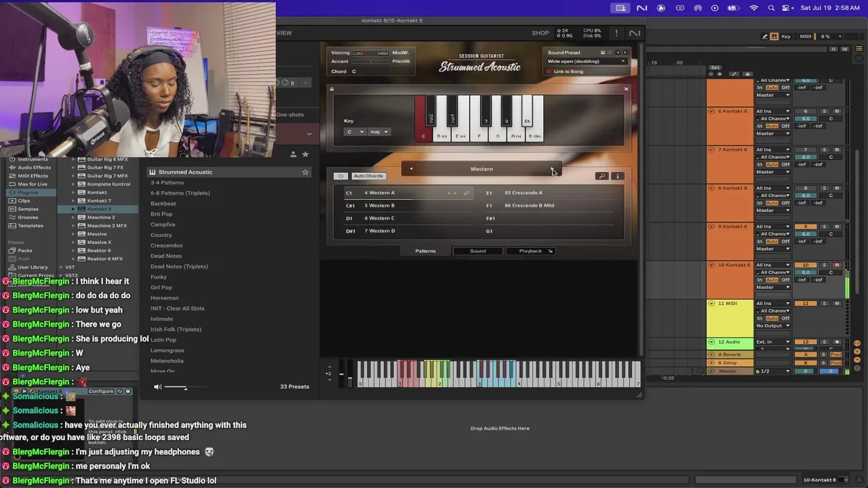This screenshot has height=488, width=868.
Task: Adjust the Voicing low-high slider
Action: 370,53
